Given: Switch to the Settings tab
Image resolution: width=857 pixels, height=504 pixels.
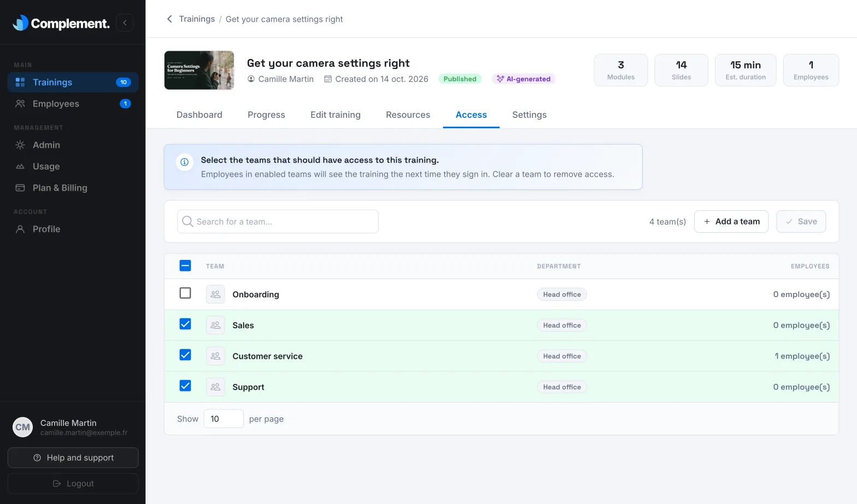Looking at the screenshot, I should tap(530, 115).
